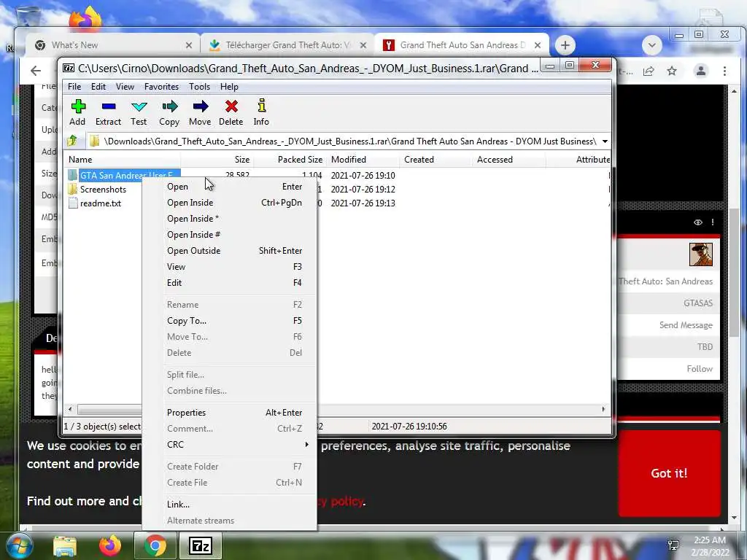The height and width of the screenshot is (560, 747).
Task: Open the File menu
Action: click(x=74, y=87)
